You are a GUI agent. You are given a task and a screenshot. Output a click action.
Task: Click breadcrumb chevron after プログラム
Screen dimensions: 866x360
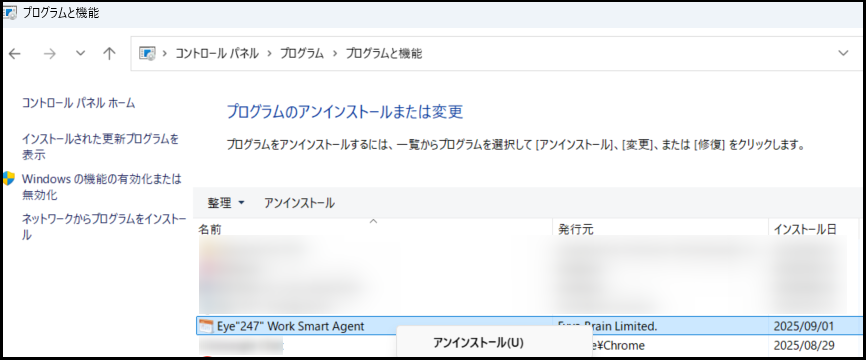335,54
